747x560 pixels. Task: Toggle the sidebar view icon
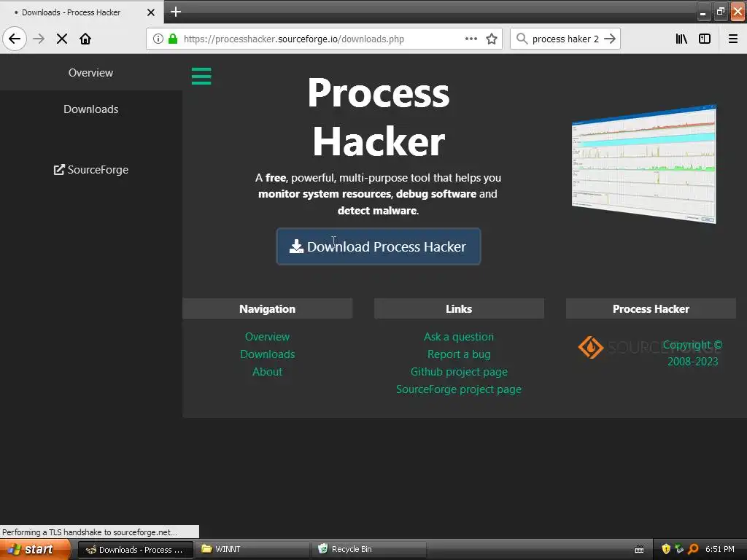point(705,39)
